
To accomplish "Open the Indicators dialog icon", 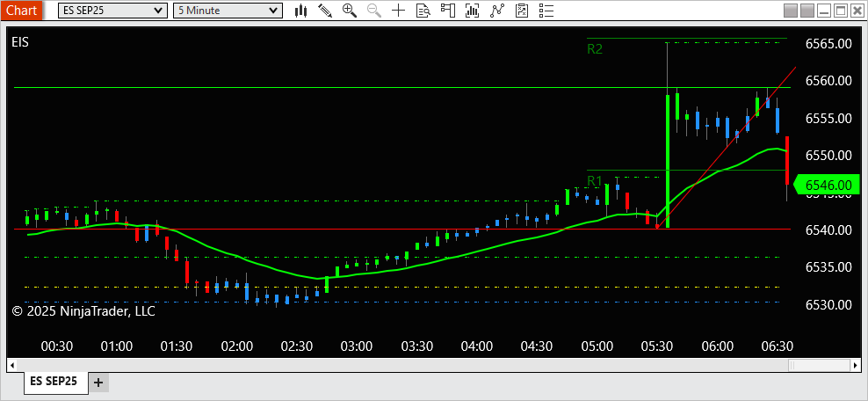I will (497, 10).
